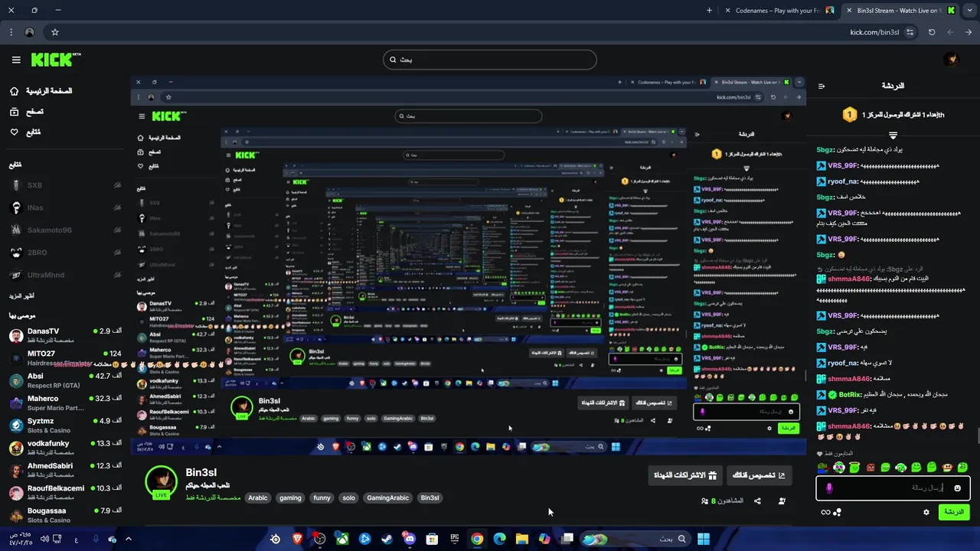This screenshot has width=980, height=551.
Task: Open recommended channel Bougassaa
Action: 65,514
